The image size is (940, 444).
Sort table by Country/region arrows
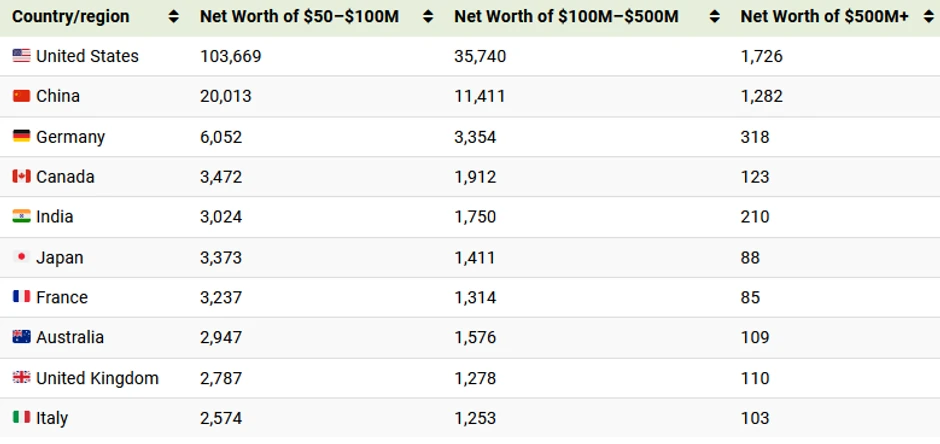click(174, 17)
